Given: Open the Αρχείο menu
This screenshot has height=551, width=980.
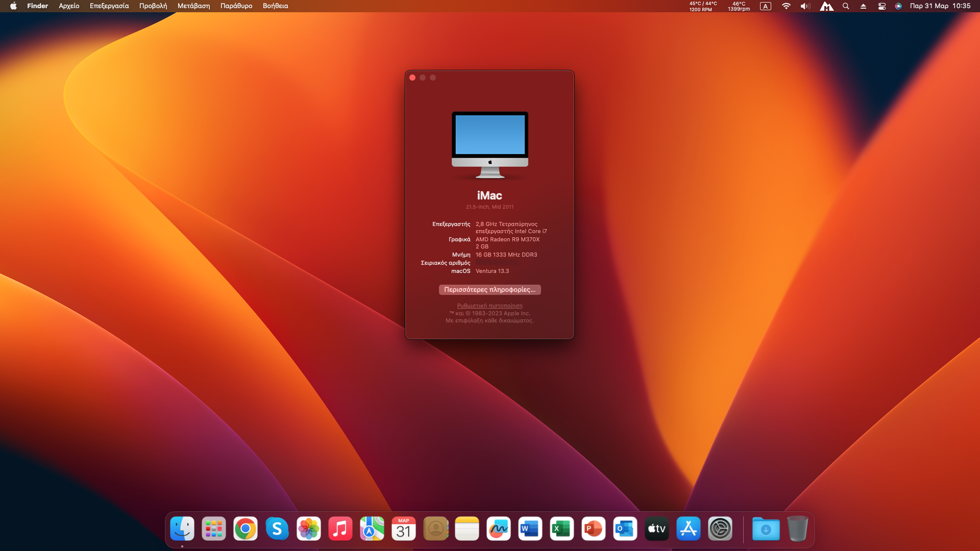Looking at the screenshot, I should click(69, 6).
